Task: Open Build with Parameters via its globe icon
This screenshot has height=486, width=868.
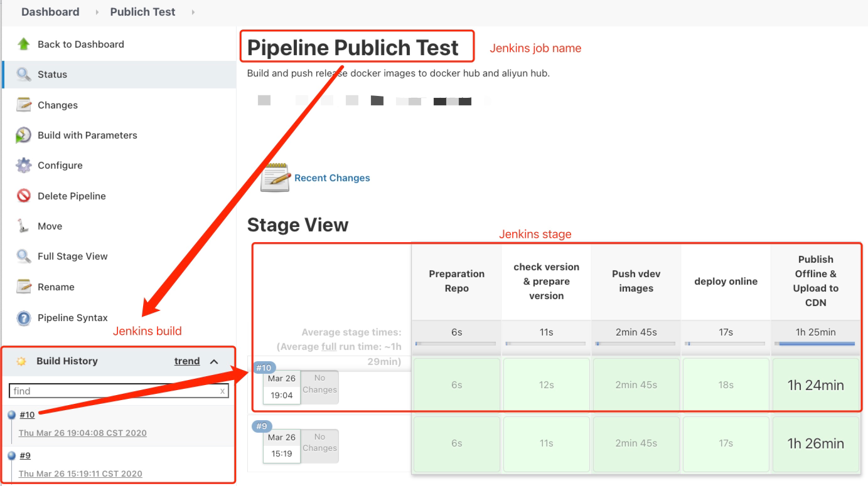Action: click(20, 135)
